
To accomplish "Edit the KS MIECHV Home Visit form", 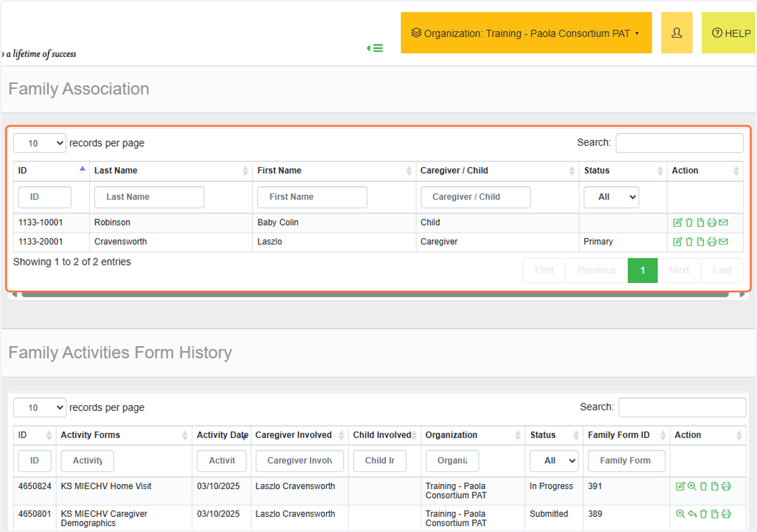I will (680, 487).
